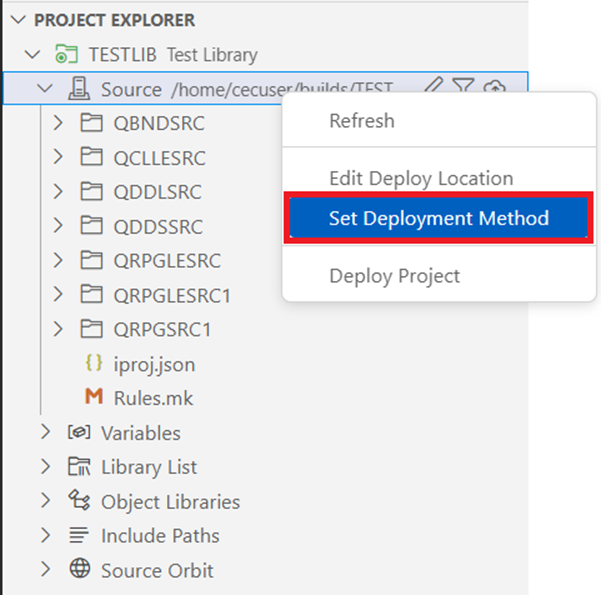Choose Set Deployment Method from context menu

point(438,218)
